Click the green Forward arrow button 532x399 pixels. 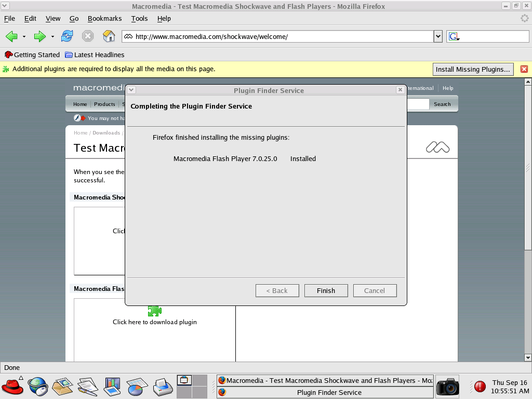coord(39,36)
